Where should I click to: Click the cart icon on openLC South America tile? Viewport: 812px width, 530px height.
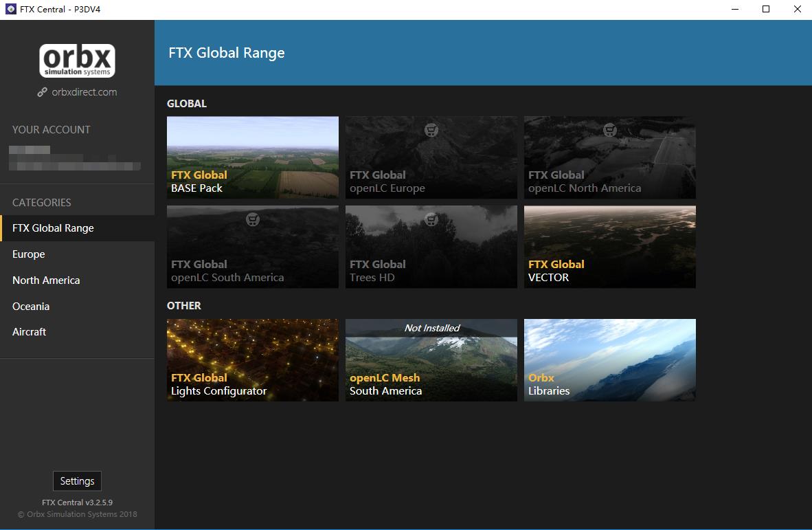[x=253, y=219]
